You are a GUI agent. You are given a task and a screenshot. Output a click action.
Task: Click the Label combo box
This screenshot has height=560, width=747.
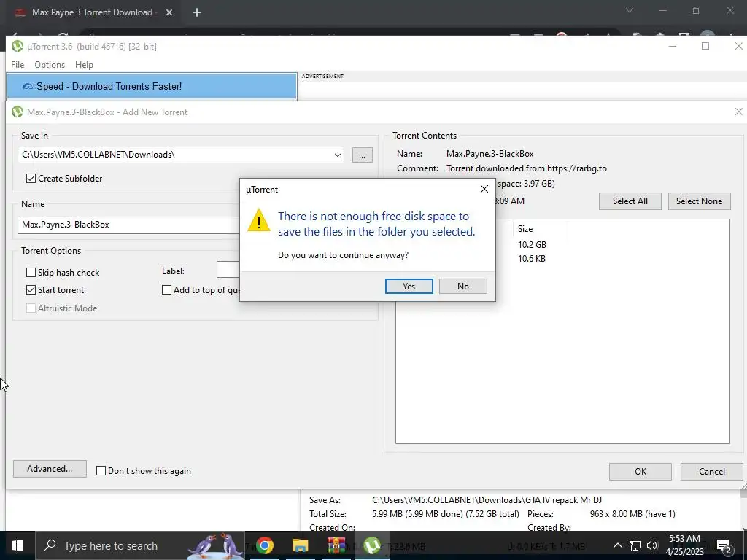228,270
